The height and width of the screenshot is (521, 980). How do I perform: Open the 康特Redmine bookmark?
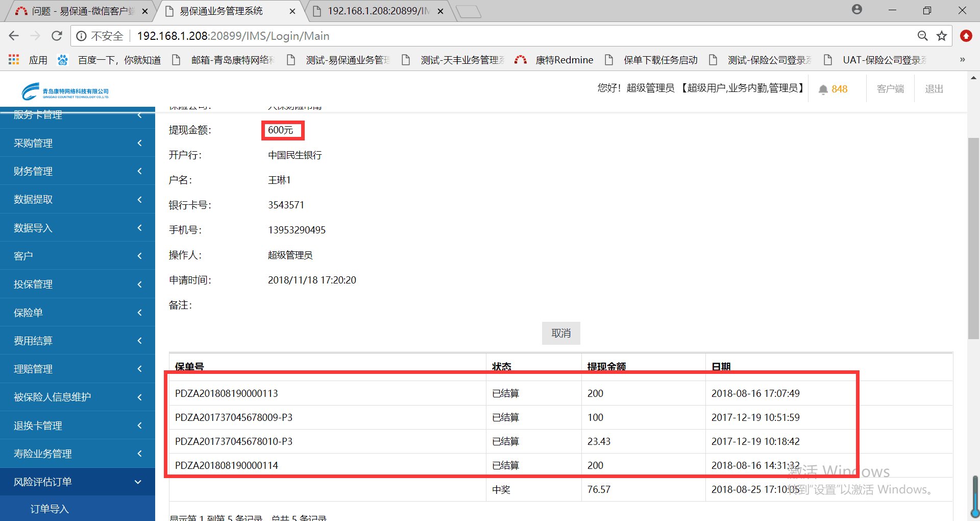point(554,60)
